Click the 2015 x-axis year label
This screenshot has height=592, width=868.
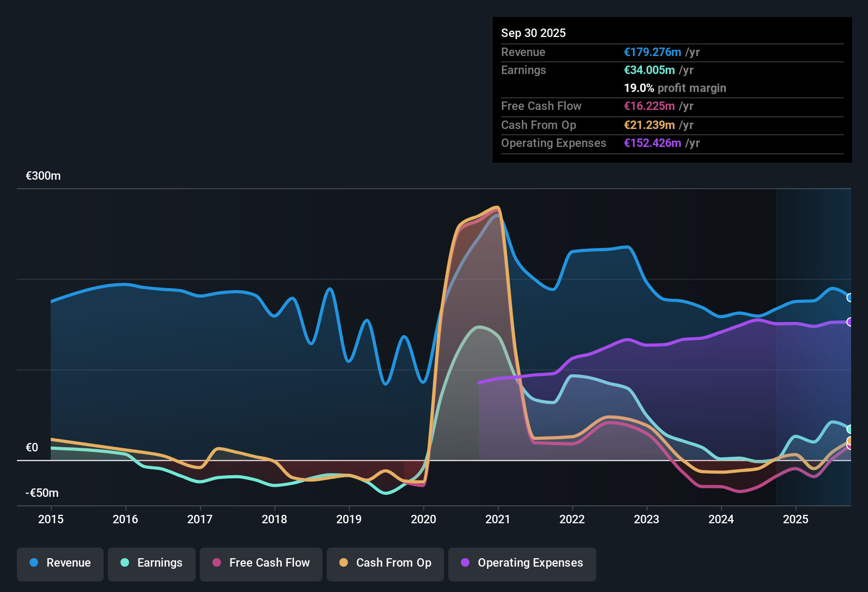pos(51,519)
